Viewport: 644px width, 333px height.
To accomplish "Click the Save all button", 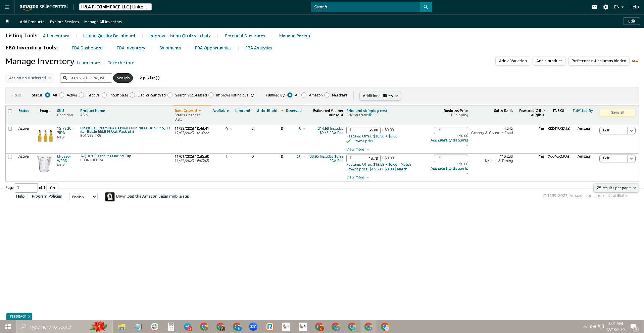I will tap(617, 113).
